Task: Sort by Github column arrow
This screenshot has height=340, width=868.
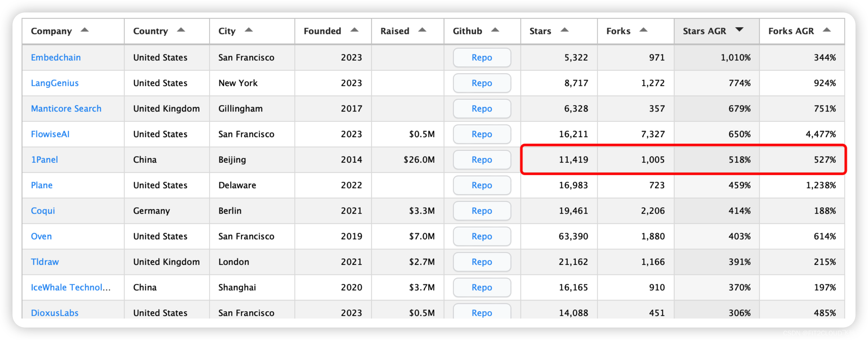Action: [x=495, y=30]
